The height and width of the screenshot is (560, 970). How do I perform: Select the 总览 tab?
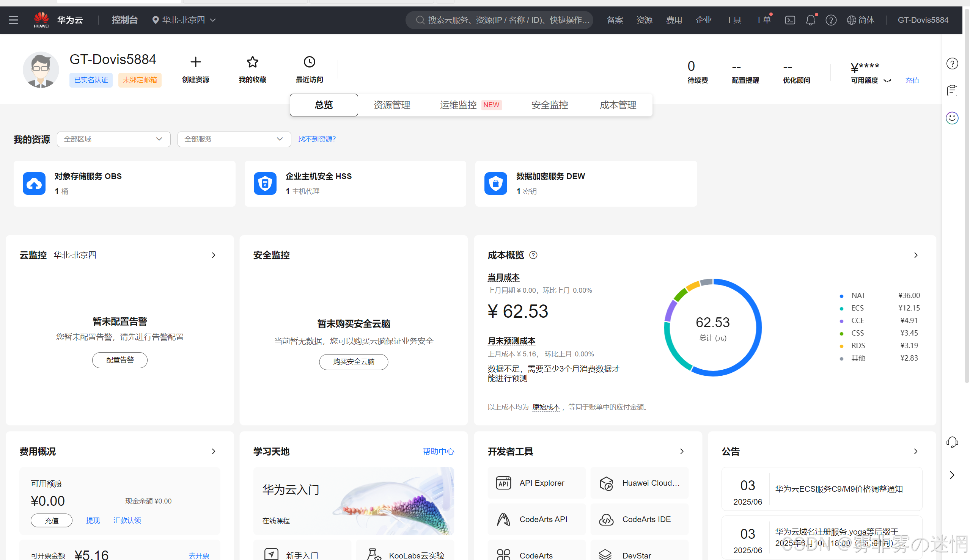coord(324,105)
